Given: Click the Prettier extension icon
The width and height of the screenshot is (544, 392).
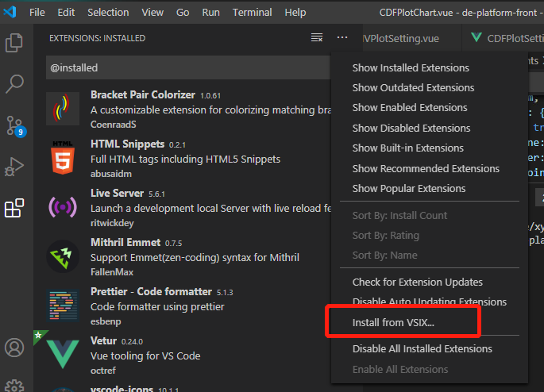Looking at the screenshot, I should click(63, 306).
